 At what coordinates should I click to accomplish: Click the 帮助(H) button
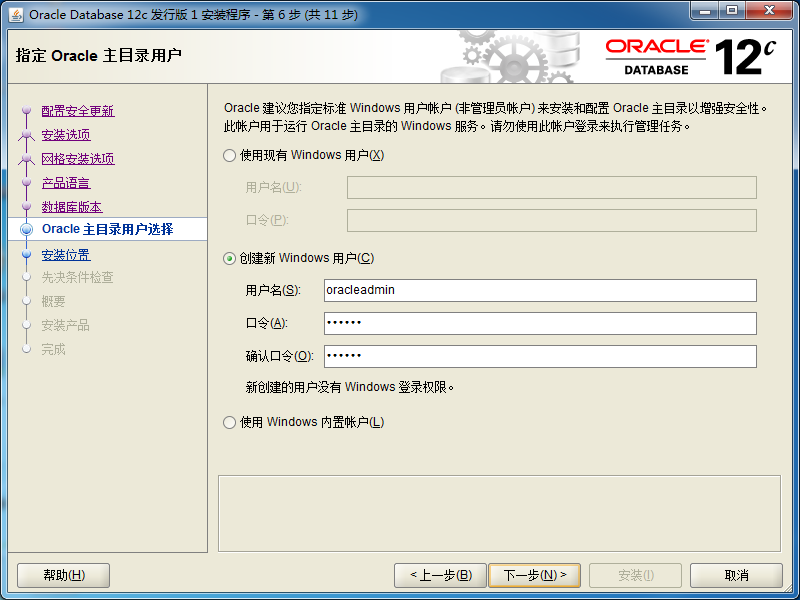(x=63, y=576)
